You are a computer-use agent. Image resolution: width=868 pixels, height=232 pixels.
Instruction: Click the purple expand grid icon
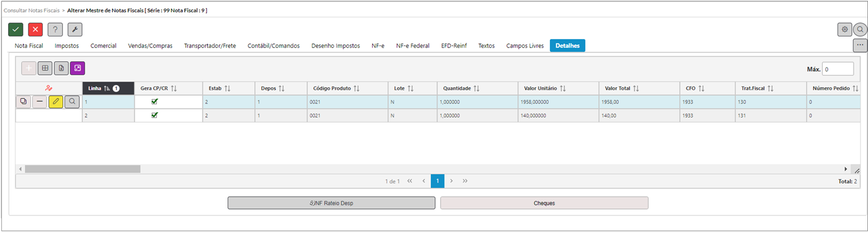click(77, 68)
